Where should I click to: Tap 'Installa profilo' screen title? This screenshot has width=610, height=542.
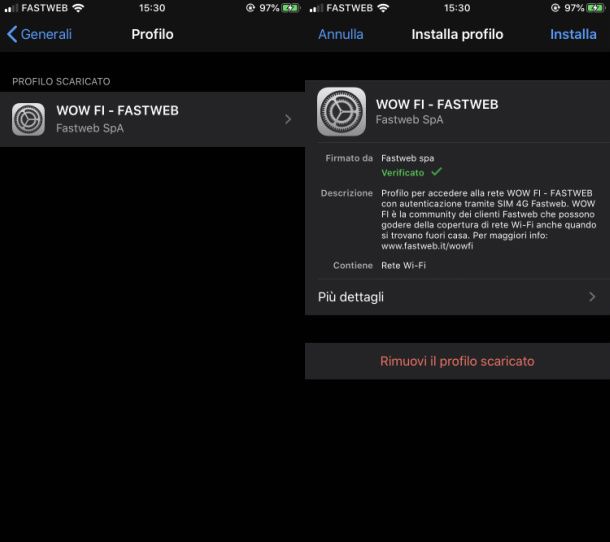pos(458,34)
